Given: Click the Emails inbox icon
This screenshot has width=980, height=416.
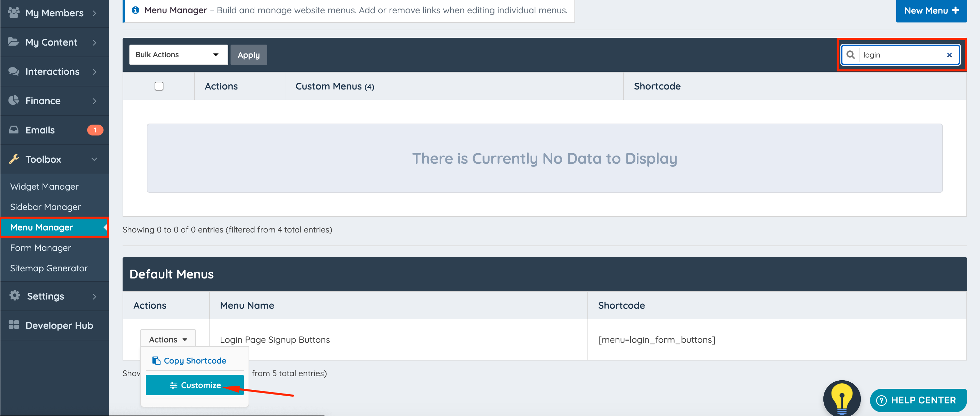Looking at the screenshot, I should click(14, 130).
